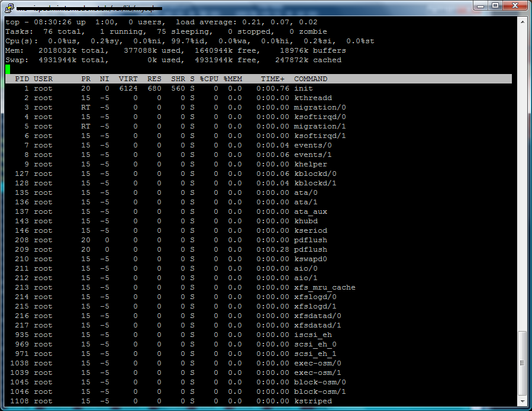Click the VIRT column header
532x411 pixels.
(128, 79)
